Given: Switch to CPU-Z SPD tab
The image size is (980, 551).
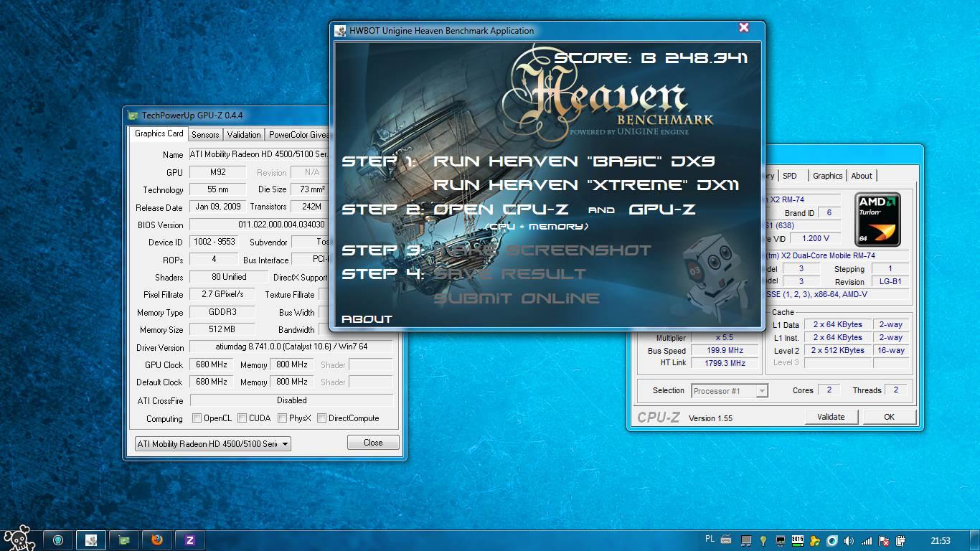Looking at the screenshot, I should pos(790,176).
